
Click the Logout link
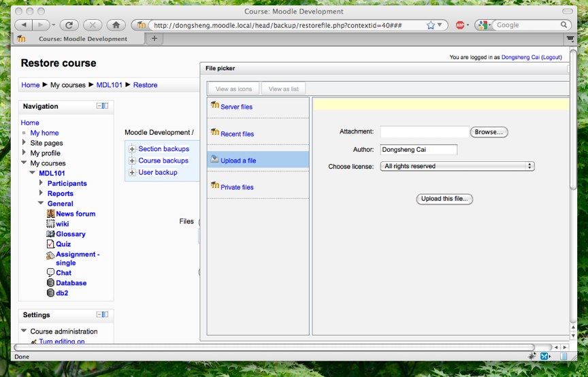tap(551, 57)
